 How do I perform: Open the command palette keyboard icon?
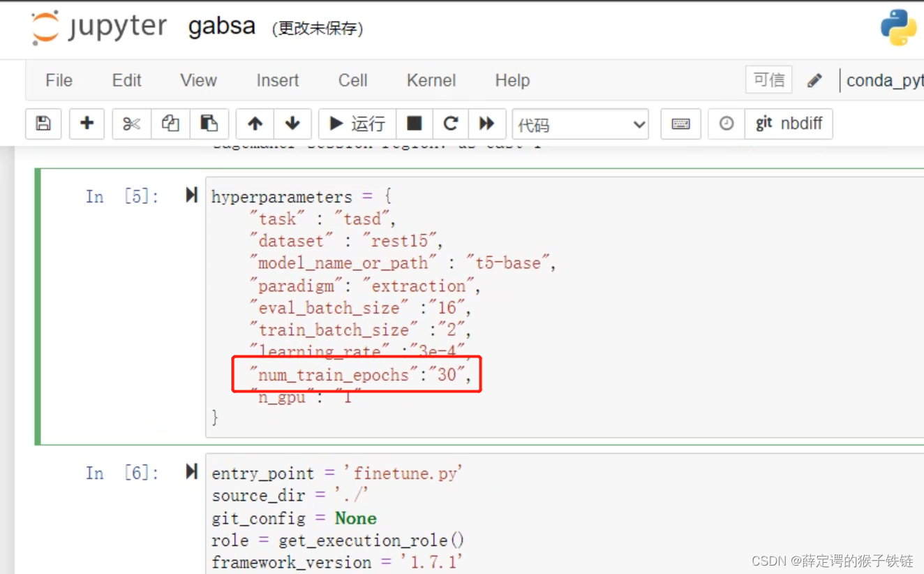[680, 124]
